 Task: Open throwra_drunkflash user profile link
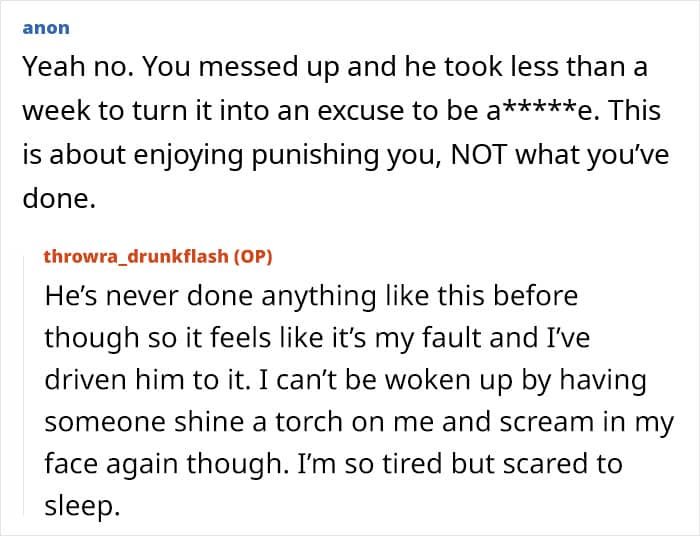(x=136, y=257)
